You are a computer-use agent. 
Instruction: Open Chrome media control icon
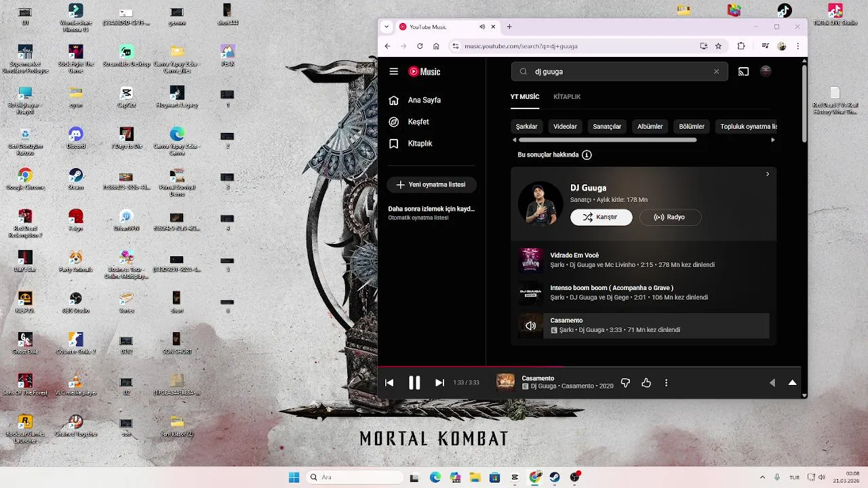point(765,46)
